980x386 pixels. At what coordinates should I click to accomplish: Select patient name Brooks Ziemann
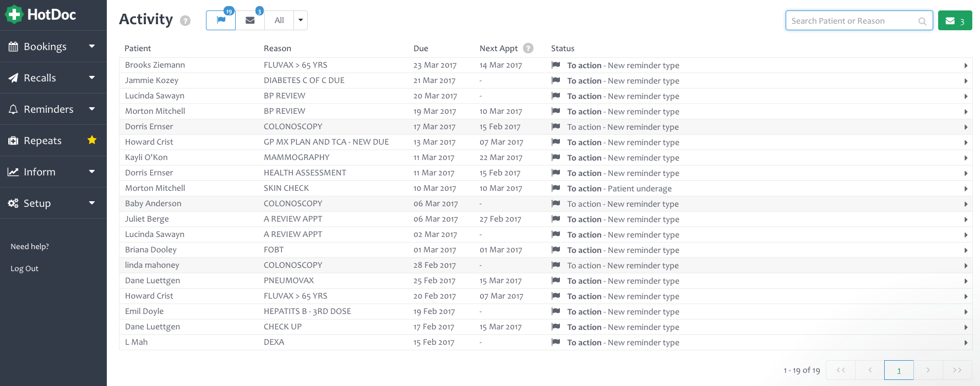click(155, 65)
